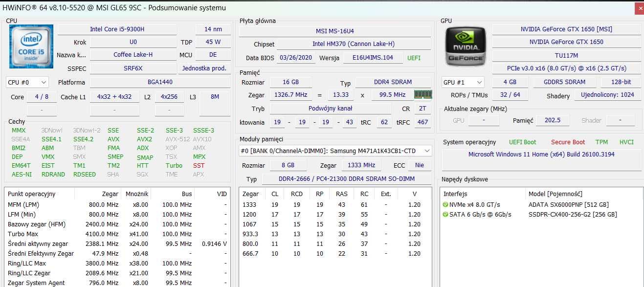The width and height of the screenshot is (644, 287).
Task: Click the module size 8 GB field
Action: (288, 165)
